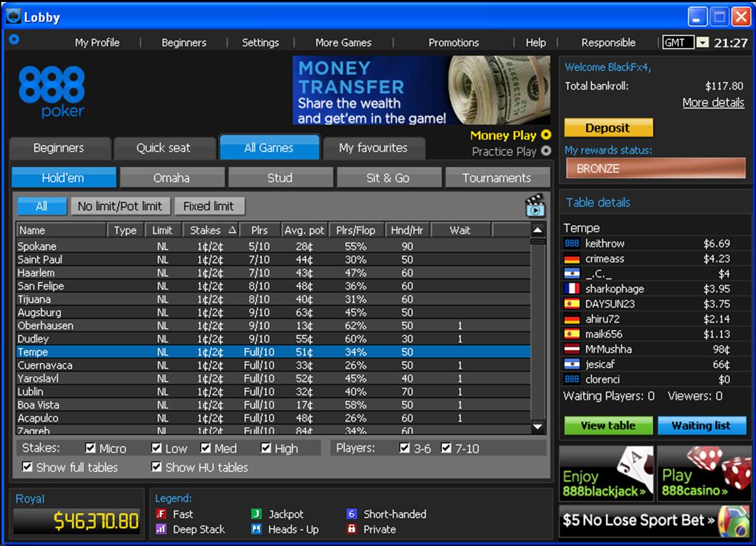Open the GMT timezone dropdown
Image resolution: width=756 pixels, height=546 pixels.
(x=703, y=43)
